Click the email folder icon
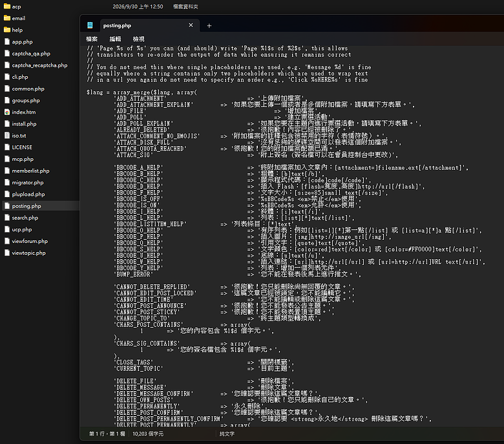504x444 pixels. point(7,18)
